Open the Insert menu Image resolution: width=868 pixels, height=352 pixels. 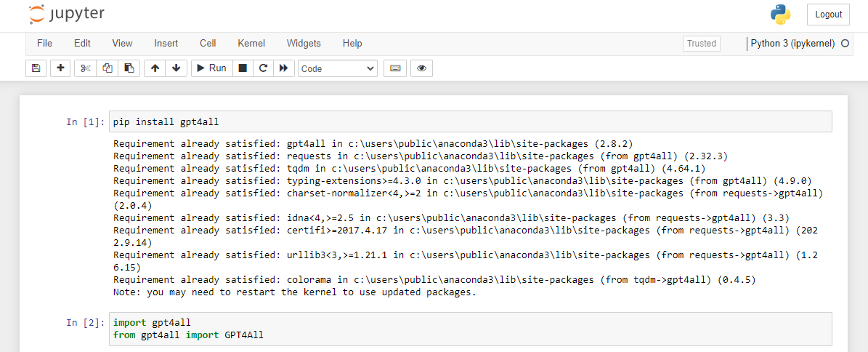tap(166, 43)
